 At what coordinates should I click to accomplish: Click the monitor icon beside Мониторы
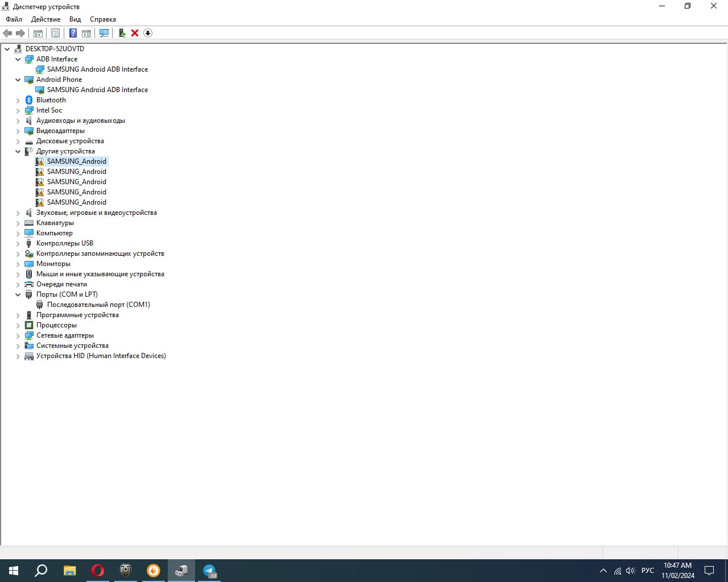coord(29,264)
